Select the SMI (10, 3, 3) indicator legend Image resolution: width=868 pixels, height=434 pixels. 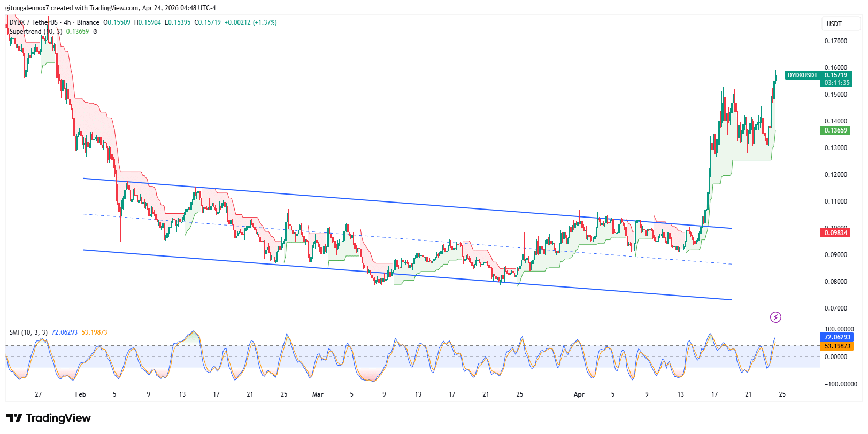pyautogui.click(x=28, y=332)
